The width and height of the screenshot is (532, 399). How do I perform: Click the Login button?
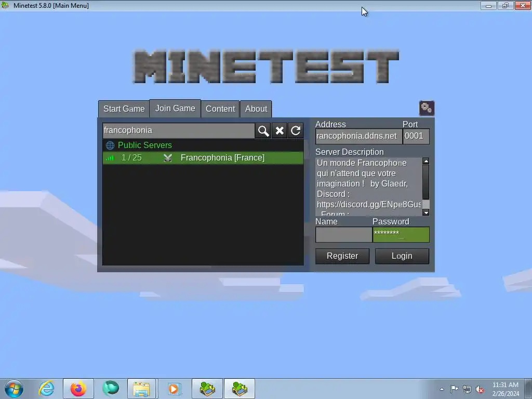coord(402,256)
